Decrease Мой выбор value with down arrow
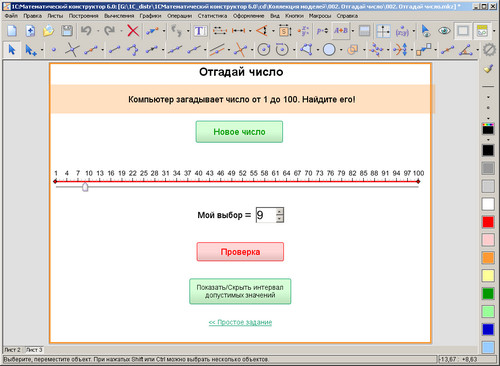This screenshot has height=366, width=500. click(280, 219)
